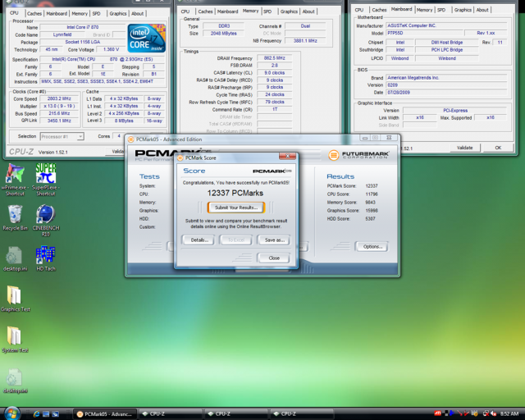Click OK in right CPU-Z window

pyautogui.click(x=498, y=148)
